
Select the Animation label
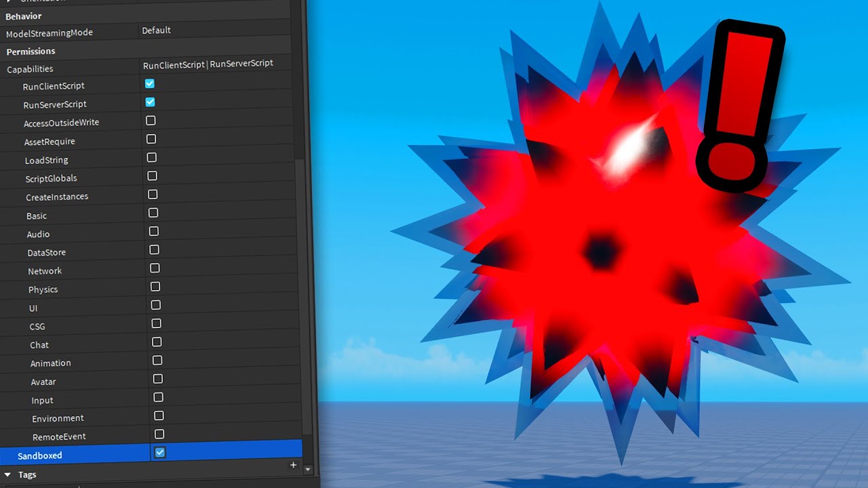click(x=51, y=364)
